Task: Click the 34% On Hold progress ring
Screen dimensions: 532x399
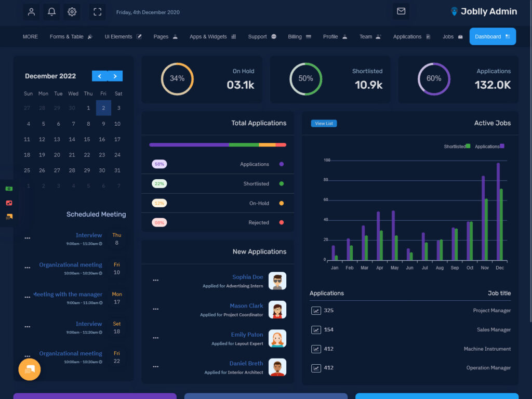Action: point(177,79)
